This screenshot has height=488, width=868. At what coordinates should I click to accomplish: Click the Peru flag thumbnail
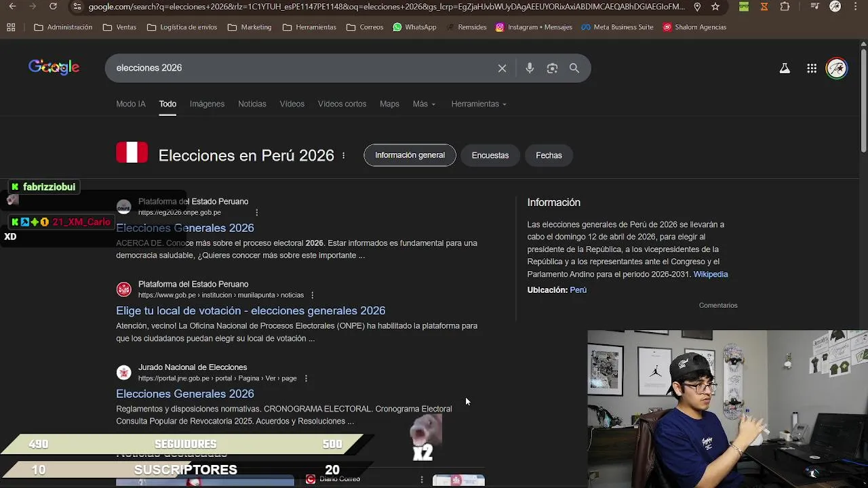[x=132, y=152]
